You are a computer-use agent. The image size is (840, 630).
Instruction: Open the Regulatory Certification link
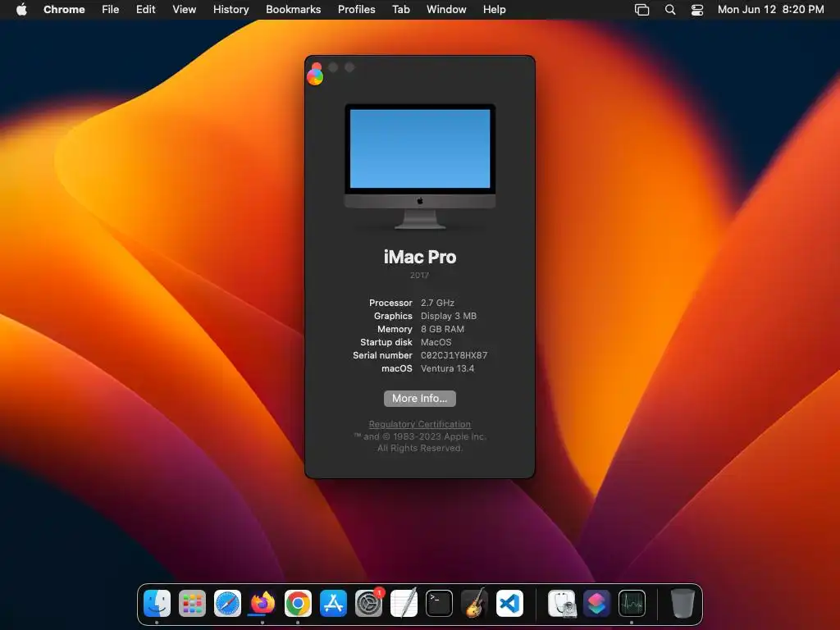coord(419,424)
